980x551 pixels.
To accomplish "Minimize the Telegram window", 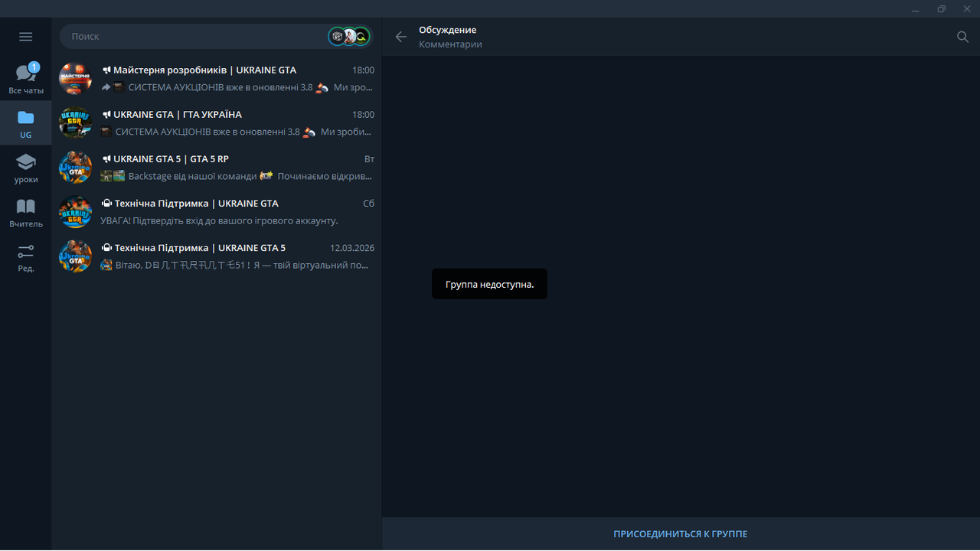I will [916, 9].
